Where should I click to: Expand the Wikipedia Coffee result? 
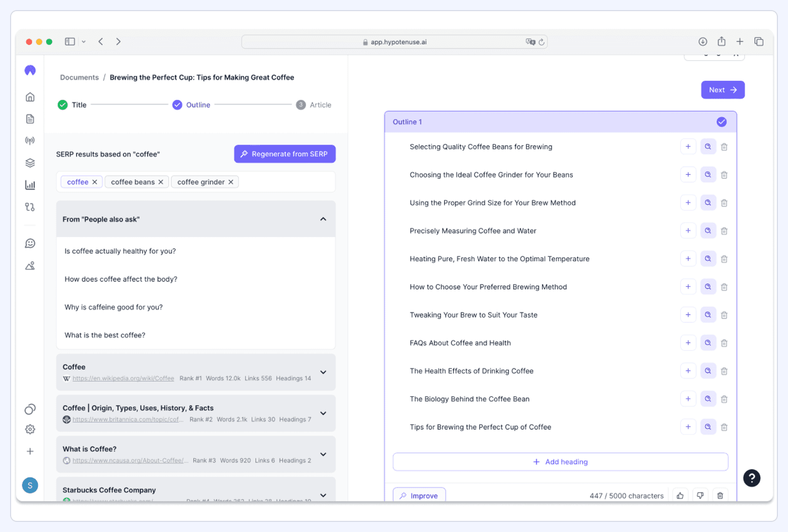pyautogui.click(x=323, y=372)
